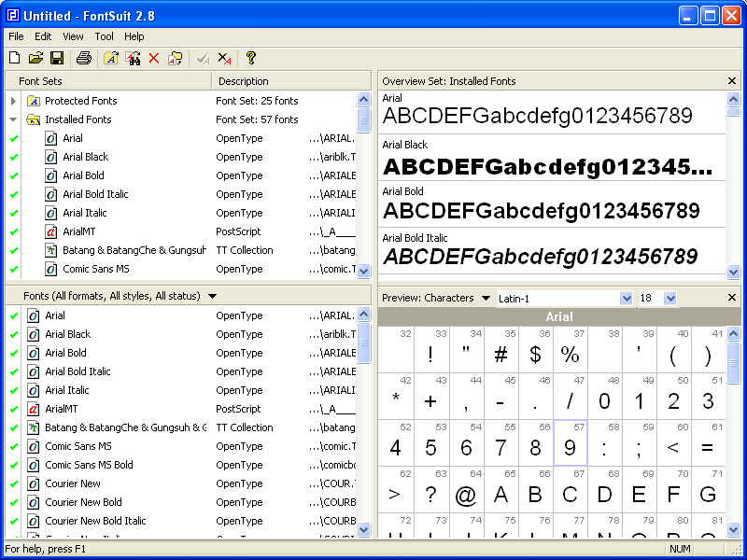This screenshot has height=560, width=747.
Task: Click the Description column header
Action: tap(291, 81)
